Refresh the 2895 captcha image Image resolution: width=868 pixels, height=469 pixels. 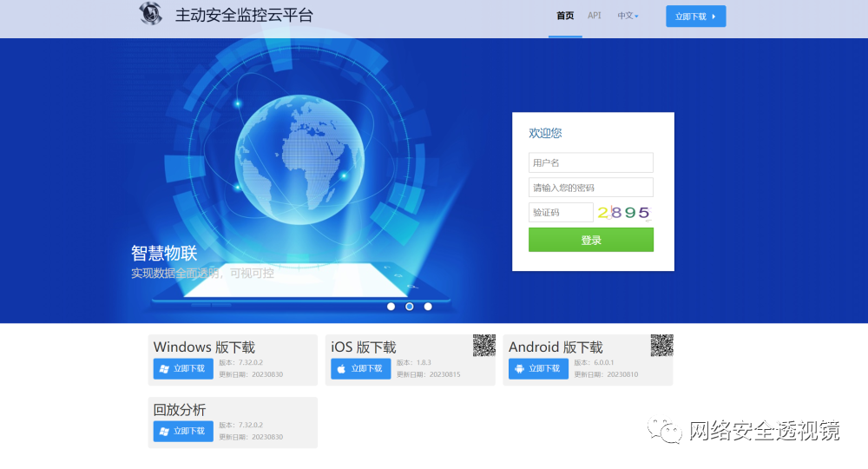(623, 212)
